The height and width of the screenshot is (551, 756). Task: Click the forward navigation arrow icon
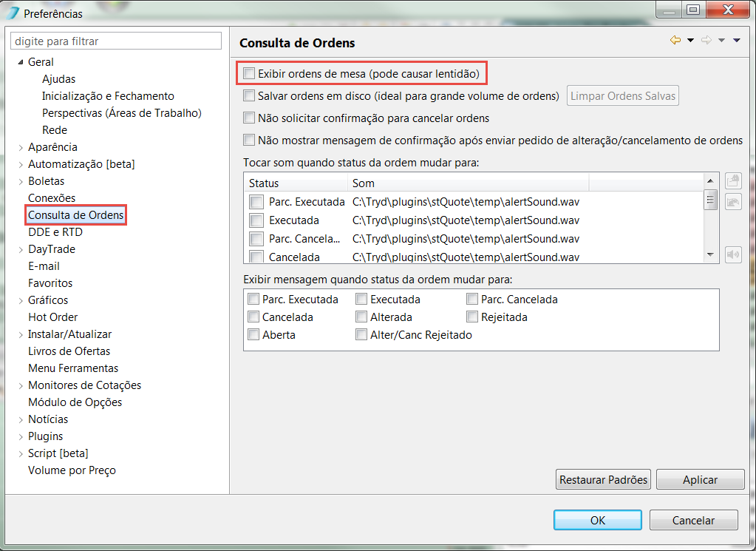point(706,40)
